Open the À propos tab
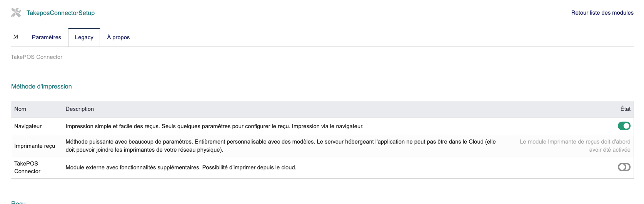The height and width of the screenshot is (204, 644). coord(118,37)
